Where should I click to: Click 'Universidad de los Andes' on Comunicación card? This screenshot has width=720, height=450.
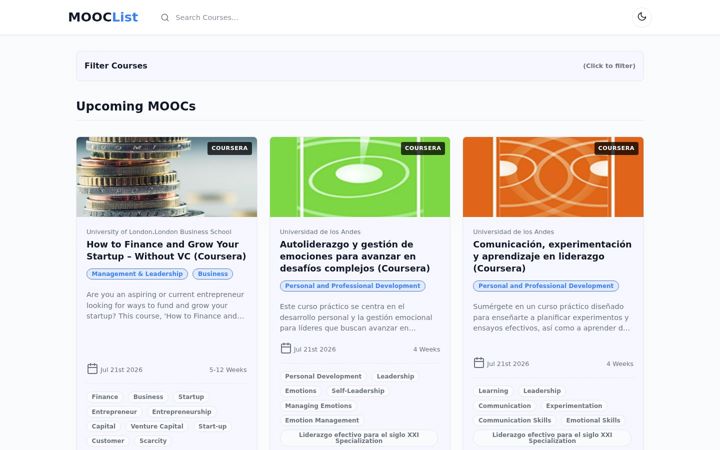click(x=513, y=232)
